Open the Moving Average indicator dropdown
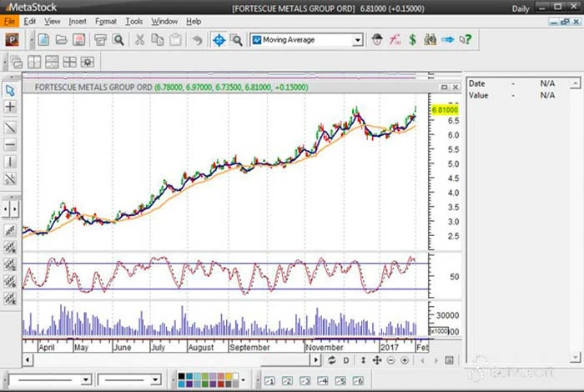 357,40
